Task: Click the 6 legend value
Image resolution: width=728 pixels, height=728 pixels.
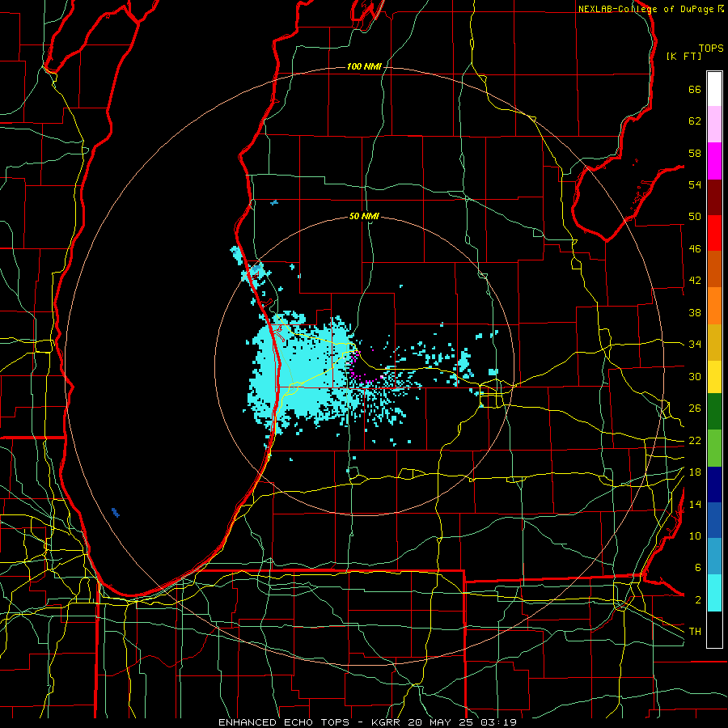Action: [x=697, y=568]
